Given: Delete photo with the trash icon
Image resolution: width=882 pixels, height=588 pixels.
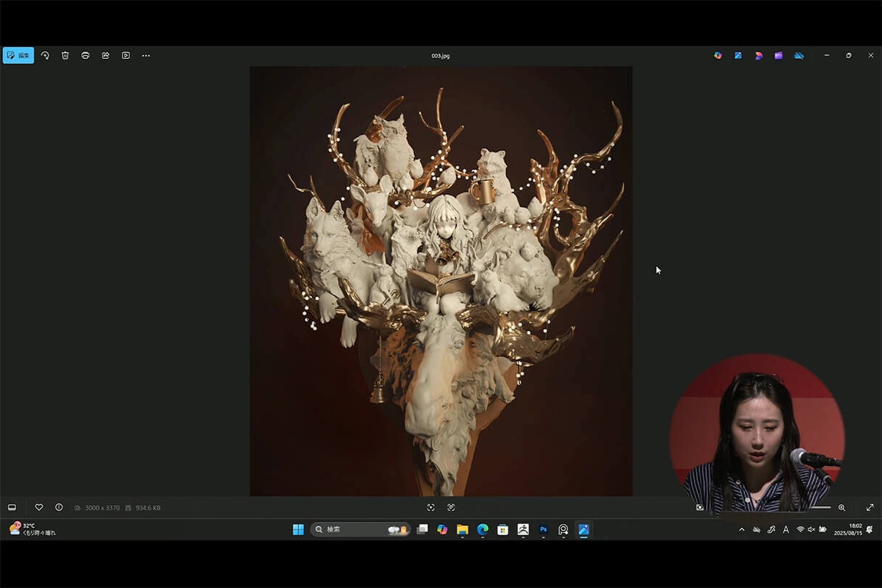Looking at the screenshot, I should [65, 55].
